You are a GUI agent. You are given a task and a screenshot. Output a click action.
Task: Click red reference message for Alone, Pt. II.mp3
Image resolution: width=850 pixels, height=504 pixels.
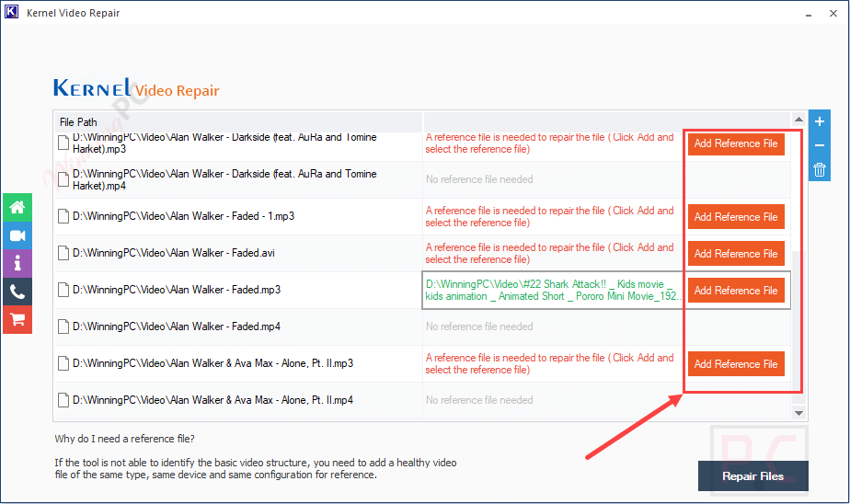point(549,363)
